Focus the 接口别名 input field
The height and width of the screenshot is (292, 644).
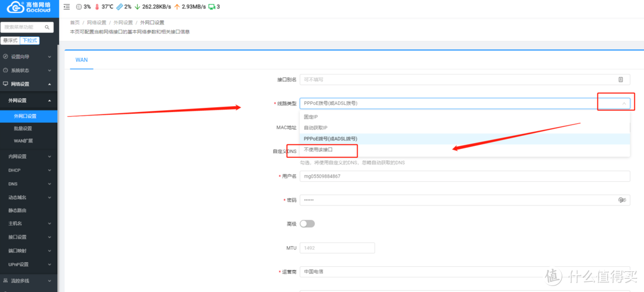pos(465,80)
